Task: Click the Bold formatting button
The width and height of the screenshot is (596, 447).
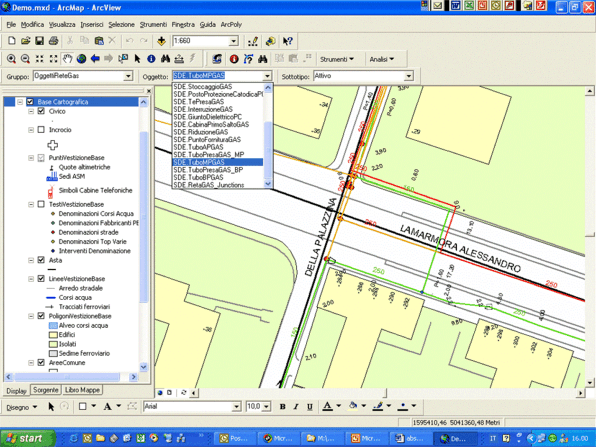Action: click(282, 407)
